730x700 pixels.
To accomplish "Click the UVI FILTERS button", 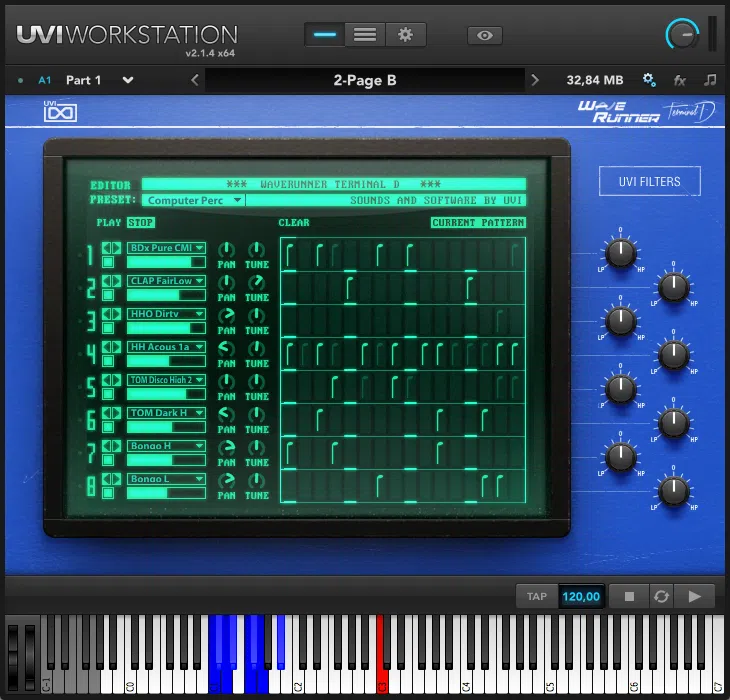I will click(x=650, y=181).
